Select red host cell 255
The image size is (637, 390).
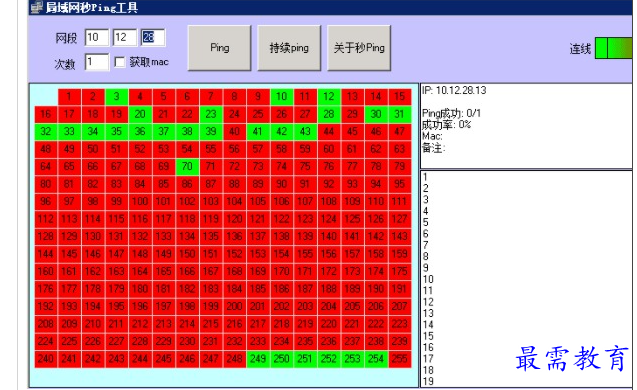click(399, 359)
